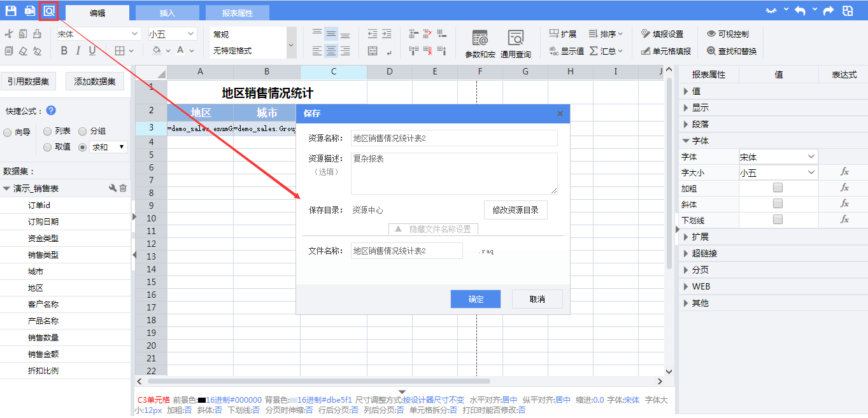Expand the 超链接 property section
Viewport: 868px width, 418px height.
[x=704, y=253]
